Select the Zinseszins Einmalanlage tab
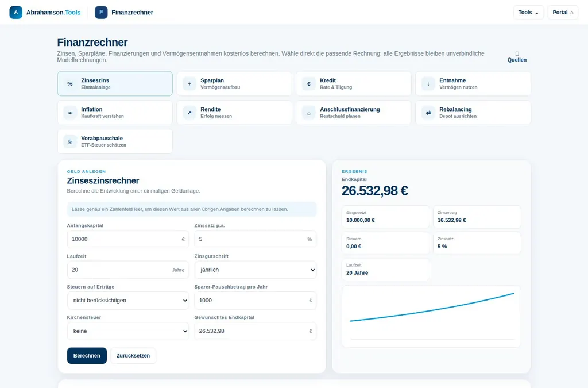This screenshot has height=388, width=588. 115,84
